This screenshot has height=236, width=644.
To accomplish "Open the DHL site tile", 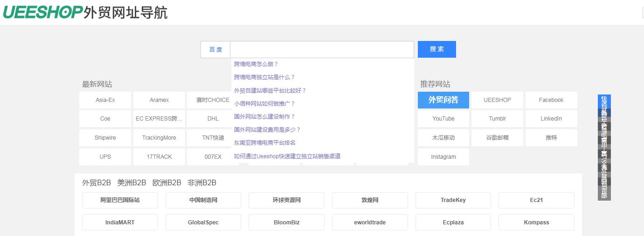I will [x=209, y=119].
